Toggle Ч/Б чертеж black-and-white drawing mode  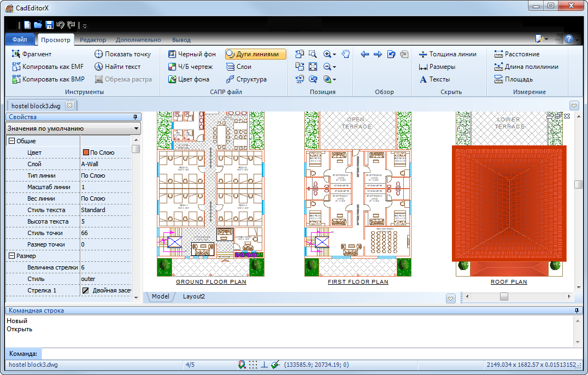coord(190,67)
